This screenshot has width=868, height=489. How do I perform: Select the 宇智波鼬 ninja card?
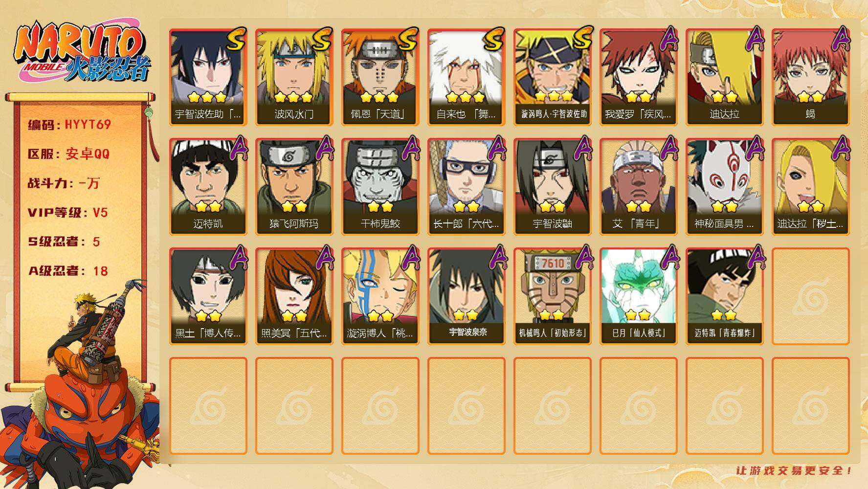552,186
